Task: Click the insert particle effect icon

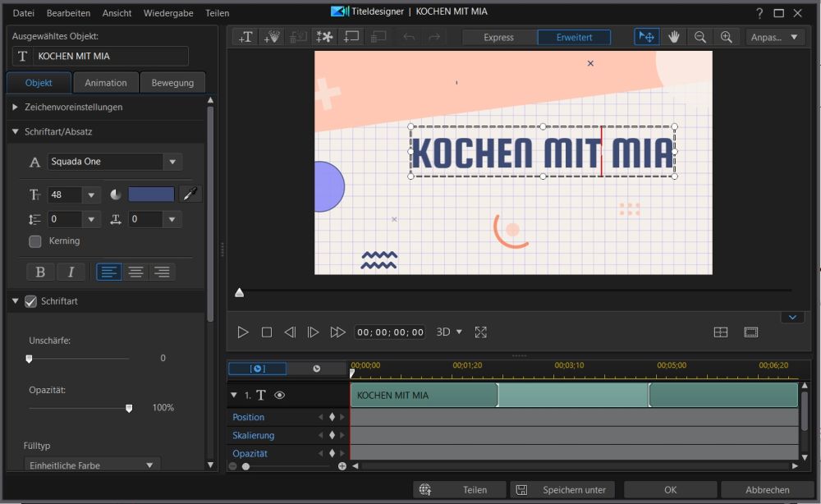Action: 272,37
